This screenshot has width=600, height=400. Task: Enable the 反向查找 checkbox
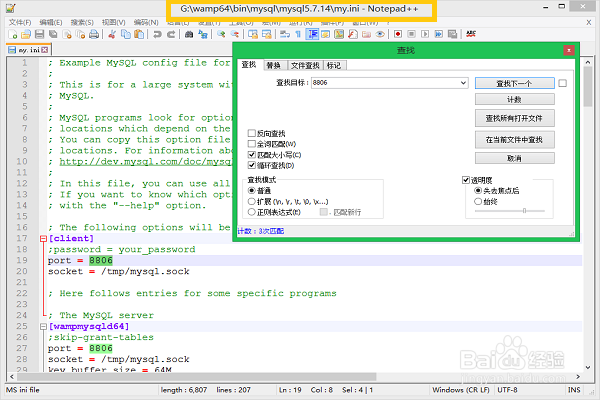[x=251, y=133]
